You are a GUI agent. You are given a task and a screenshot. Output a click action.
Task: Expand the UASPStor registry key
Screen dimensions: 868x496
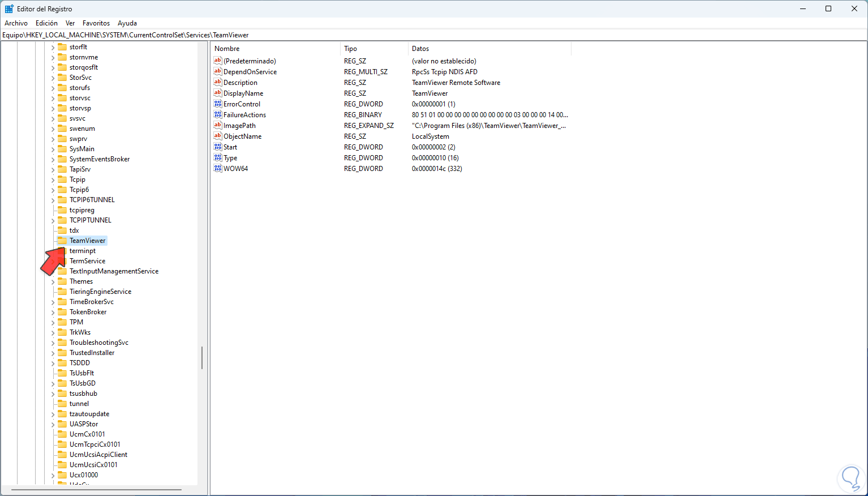pos(53,424)
